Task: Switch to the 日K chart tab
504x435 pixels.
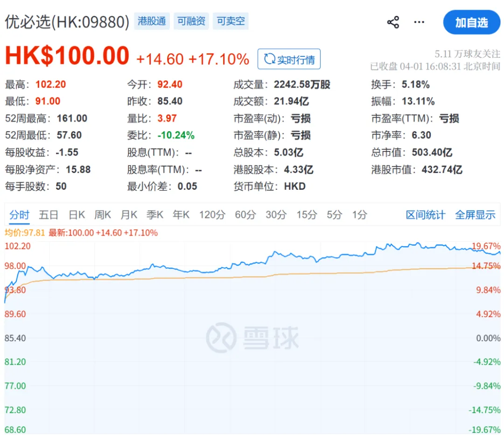Action: [x=77, y=214]
